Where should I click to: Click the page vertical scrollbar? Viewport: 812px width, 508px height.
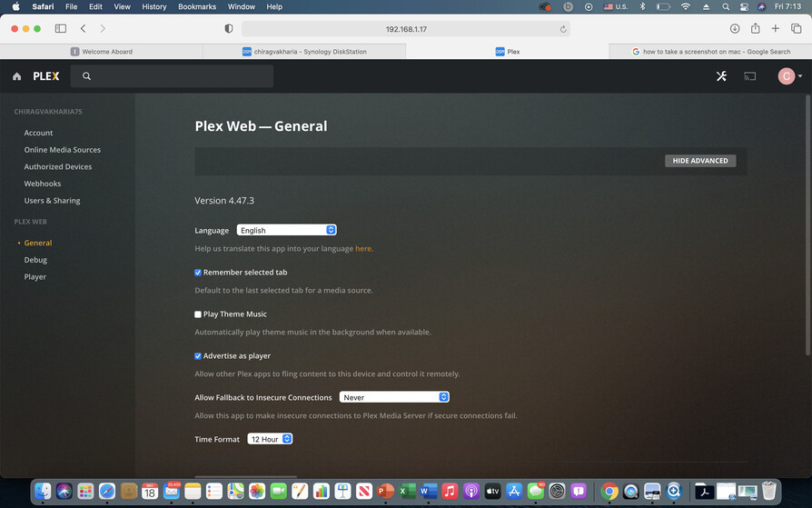click(807, 225)
